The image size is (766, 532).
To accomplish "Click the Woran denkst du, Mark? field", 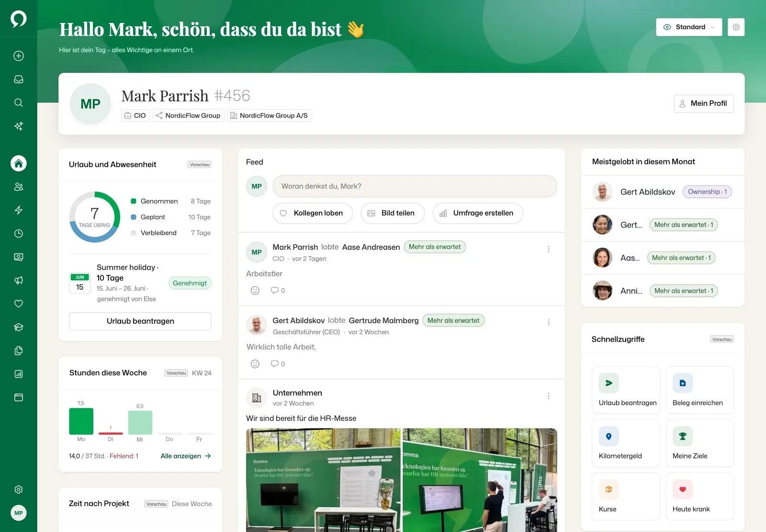I will (415, 186).
